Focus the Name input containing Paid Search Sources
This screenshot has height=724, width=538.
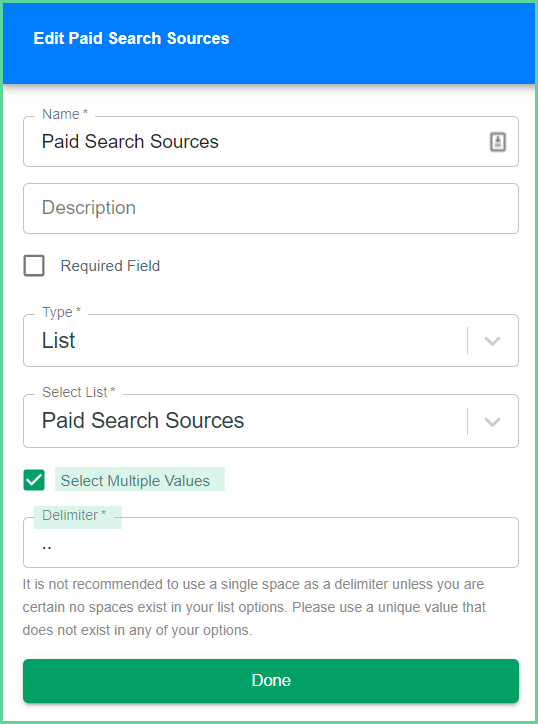pyautogui.click(x=271, y=141)
